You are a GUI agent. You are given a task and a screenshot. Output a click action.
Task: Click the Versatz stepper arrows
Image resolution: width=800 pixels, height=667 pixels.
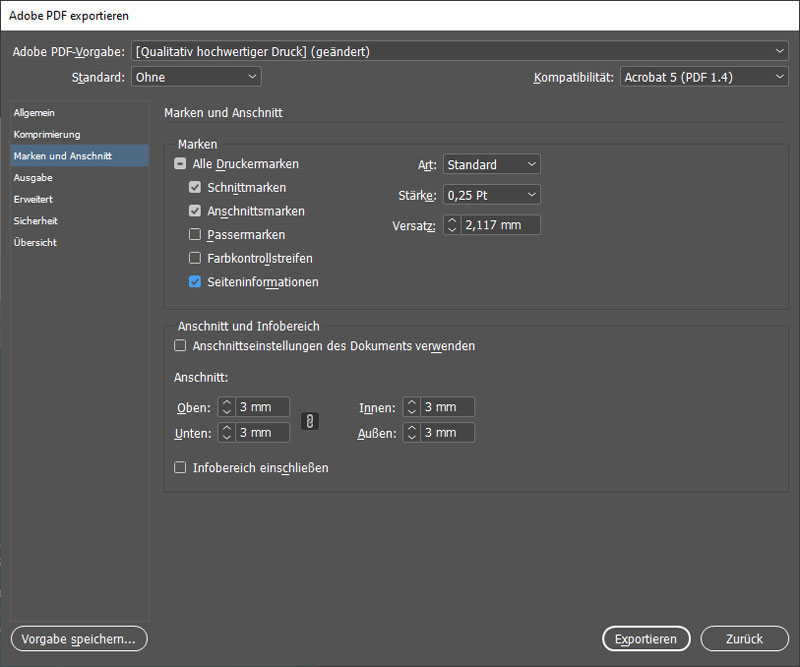[452, 225]
